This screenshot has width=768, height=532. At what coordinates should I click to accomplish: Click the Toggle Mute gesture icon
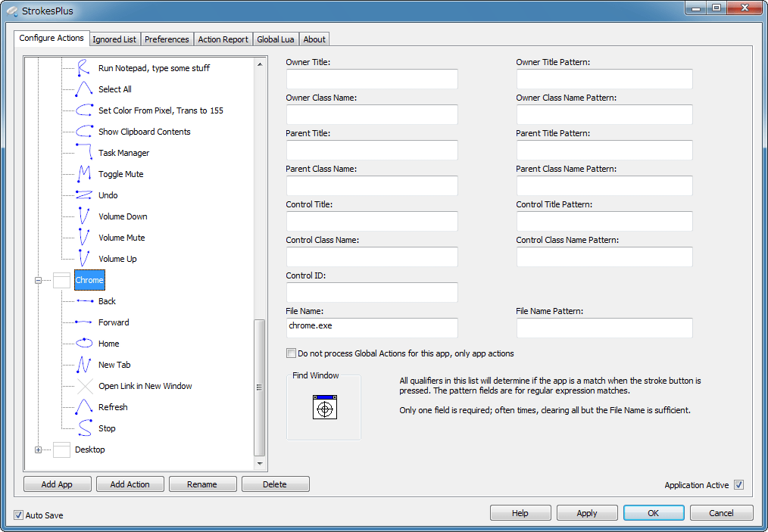click(x=84, y=174)
